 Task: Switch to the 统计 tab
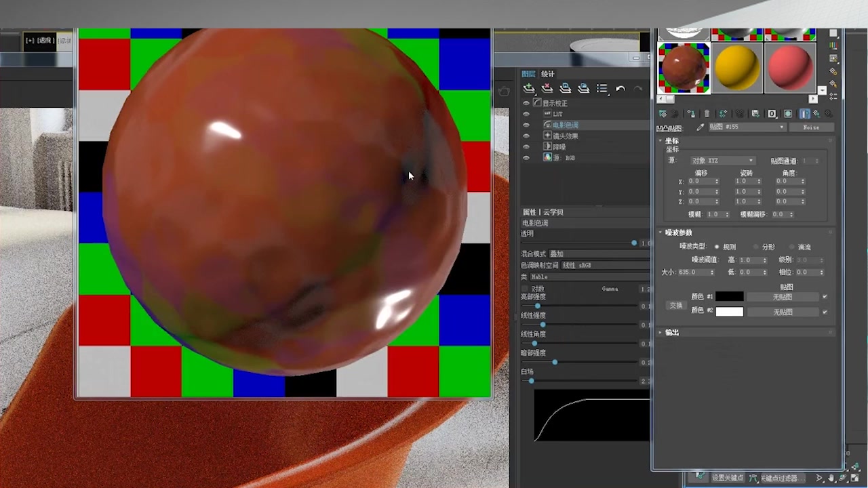coord(547,74)
